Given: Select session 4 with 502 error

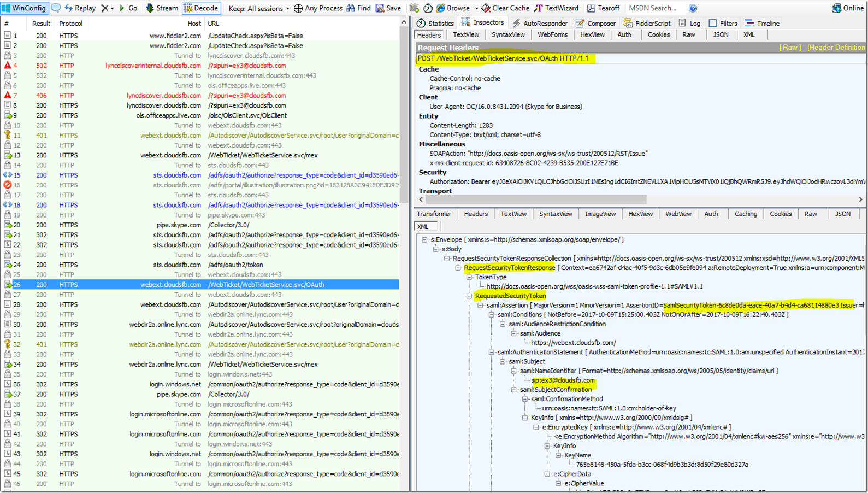Looking at the screenshot, I should tap(200, 66).
